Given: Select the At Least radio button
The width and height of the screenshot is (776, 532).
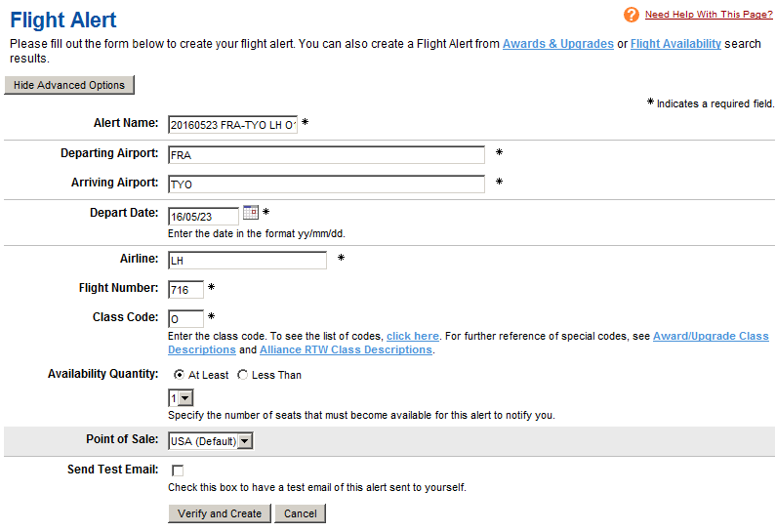Looking at the screenshot, I should pyautogui.click(x=179, y=375).
